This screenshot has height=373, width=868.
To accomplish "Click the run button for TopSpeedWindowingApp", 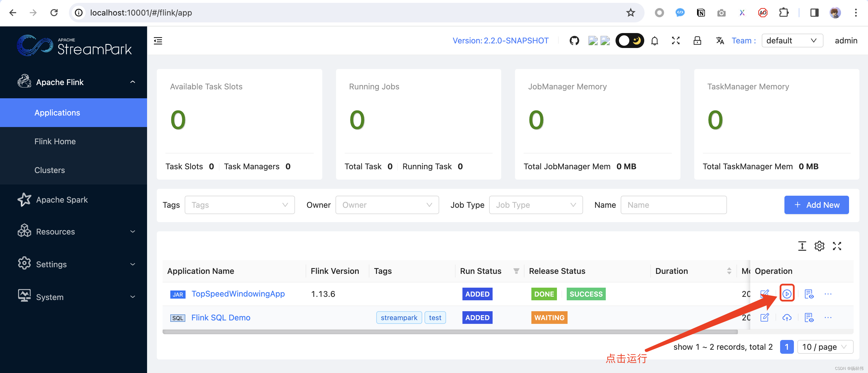I will coord(786,294).
